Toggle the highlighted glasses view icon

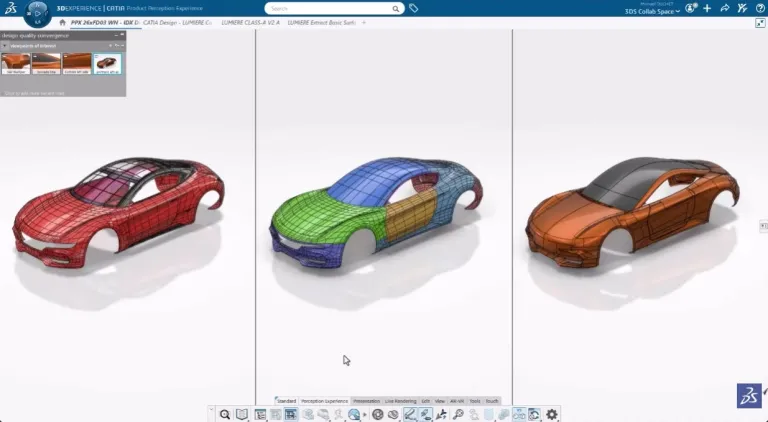pos(519,414)
